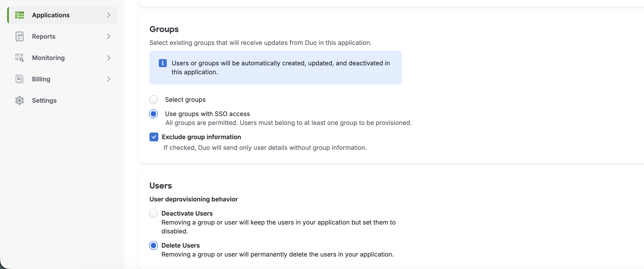The height and width of the screenshot is (269, 644).
Task: Click 'User deprovisioning behavior' subheading
Action: [193, 199]
